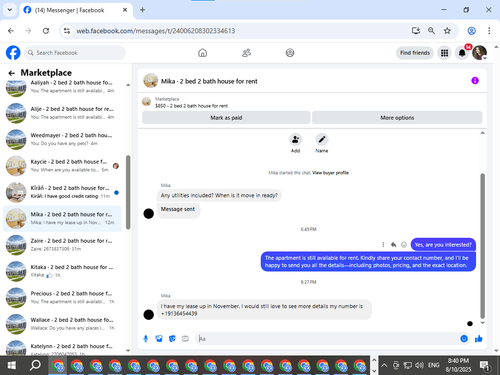Screen dimensions: 500x375
Task: Send a thumbs-up like
Action: click(x=479, y=339)
